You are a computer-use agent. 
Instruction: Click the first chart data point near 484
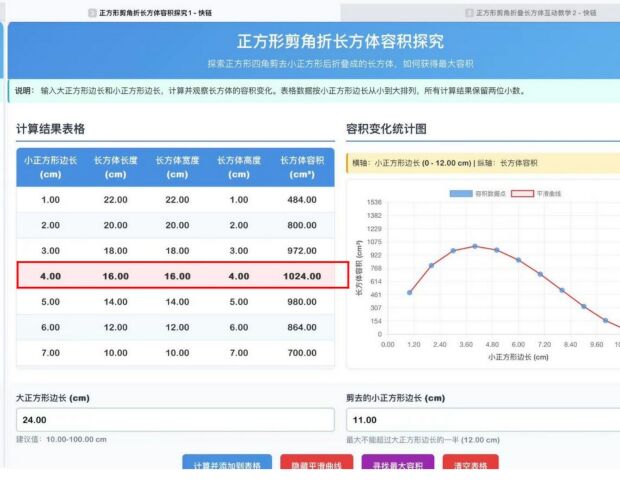click(x=409, y=293)
